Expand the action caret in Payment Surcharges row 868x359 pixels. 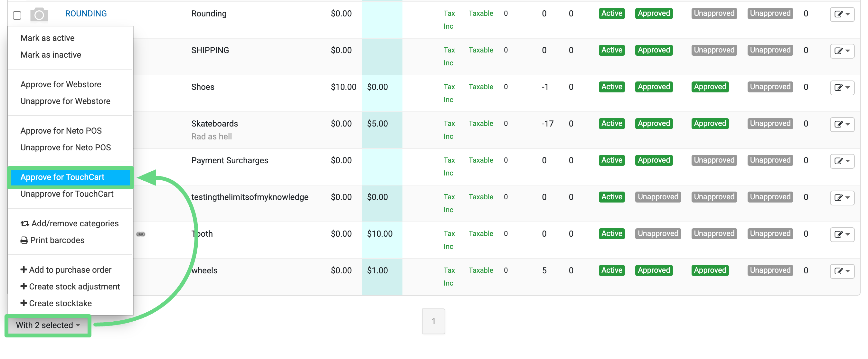[x=848, y=161]
